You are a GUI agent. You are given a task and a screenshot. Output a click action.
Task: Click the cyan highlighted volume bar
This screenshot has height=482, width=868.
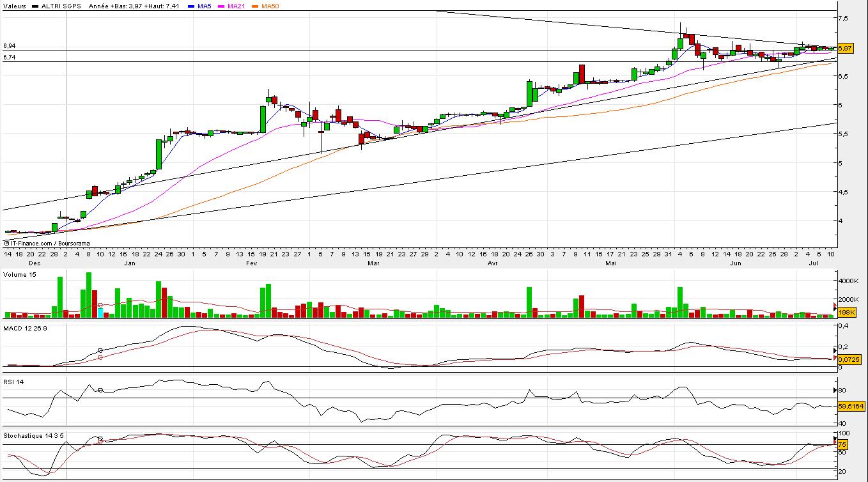pyautogui.click(x=100, y=313)
